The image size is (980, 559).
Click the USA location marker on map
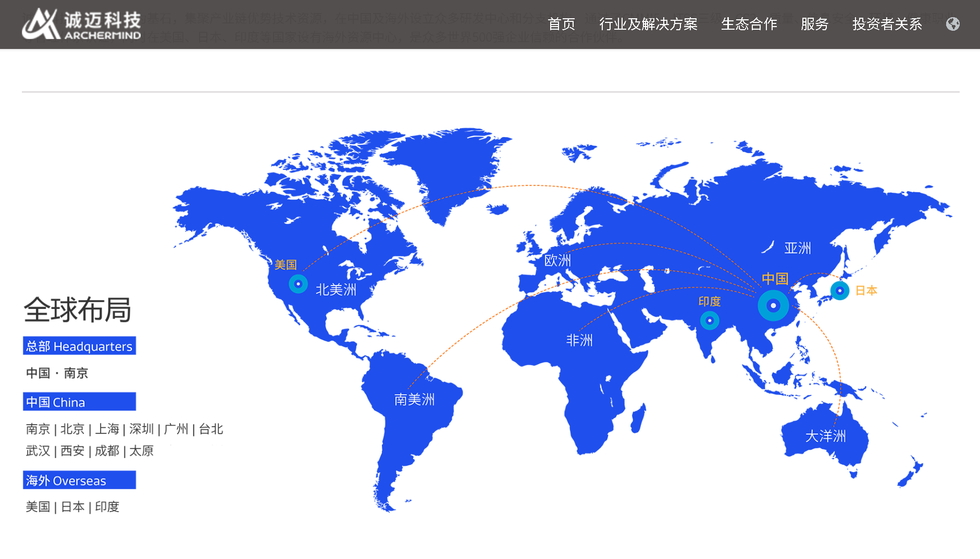[298, 284]
